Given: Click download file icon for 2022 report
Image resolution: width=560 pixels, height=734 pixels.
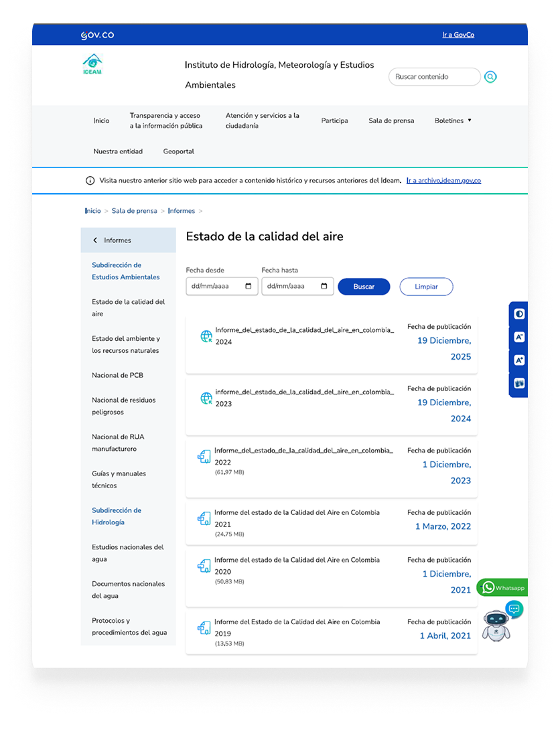Looking at the screenshot, I should [x=204, y=457].
